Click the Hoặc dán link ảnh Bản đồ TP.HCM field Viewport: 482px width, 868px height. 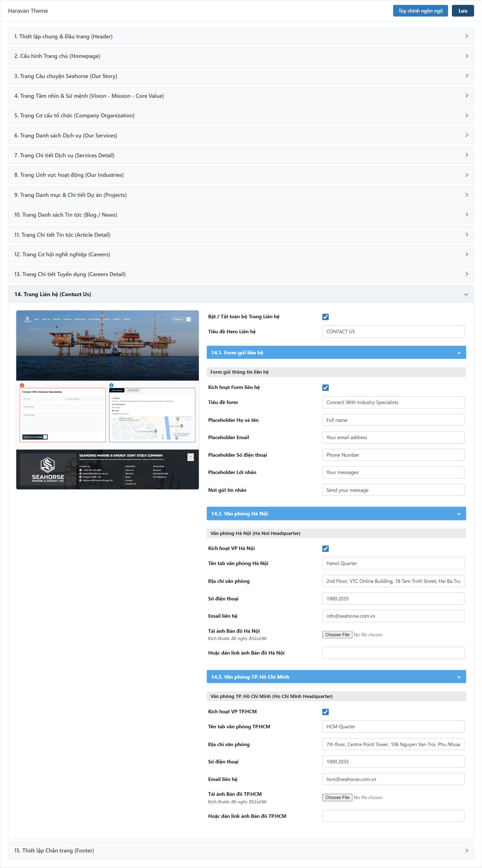(x=393, y=816)
